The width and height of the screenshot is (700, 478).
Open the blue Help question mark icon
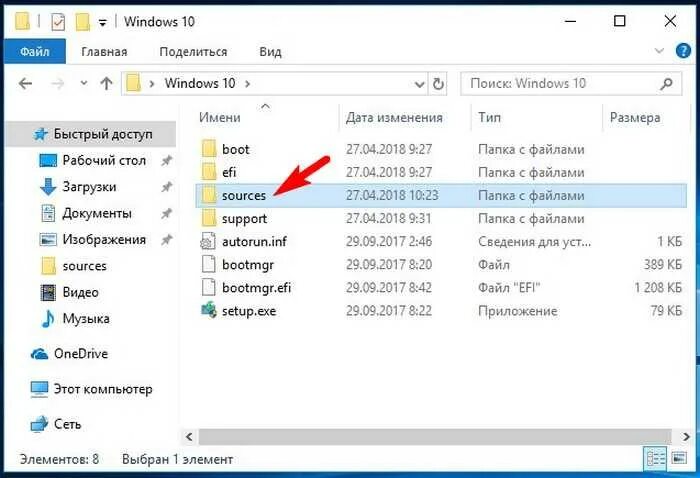tap(683, 51)
